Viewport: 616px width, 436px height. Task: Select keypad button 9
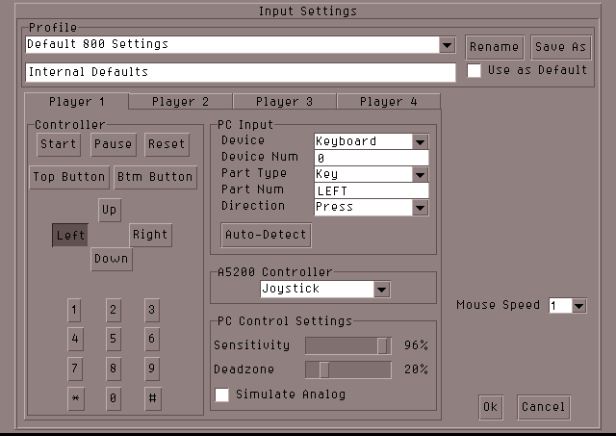(x=152, y=368)
